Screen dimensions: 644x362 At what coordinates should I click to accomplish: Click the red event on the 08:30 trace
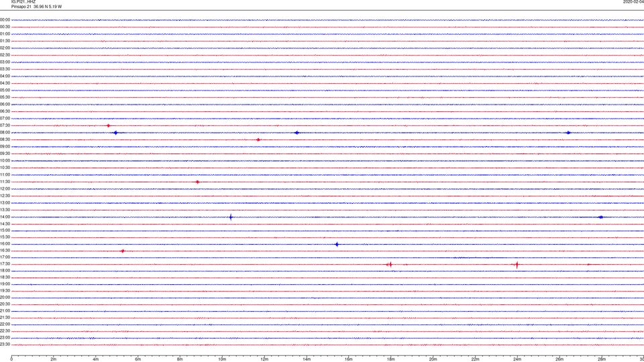258,140
